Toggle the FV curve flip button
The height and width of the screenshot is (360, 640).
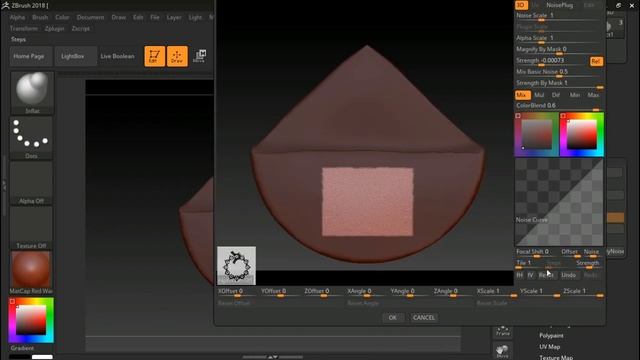[530, 275]
